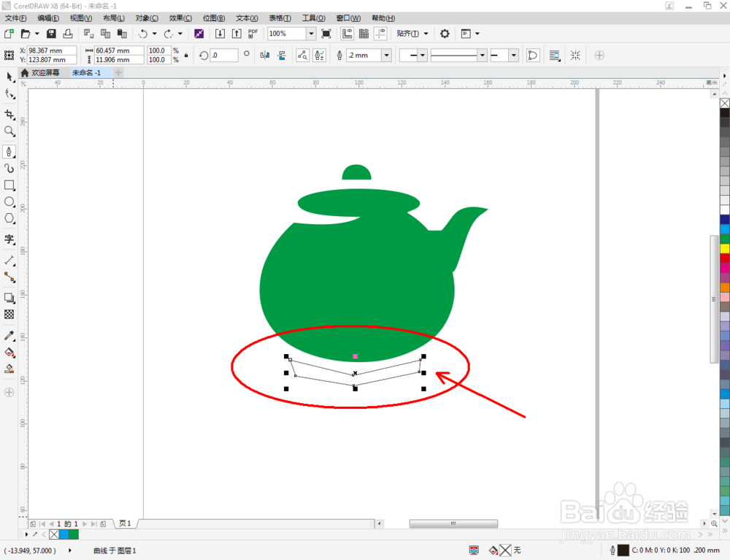
Task: Expand the zoom level dropdown
Action: click(x=311, y=34)
